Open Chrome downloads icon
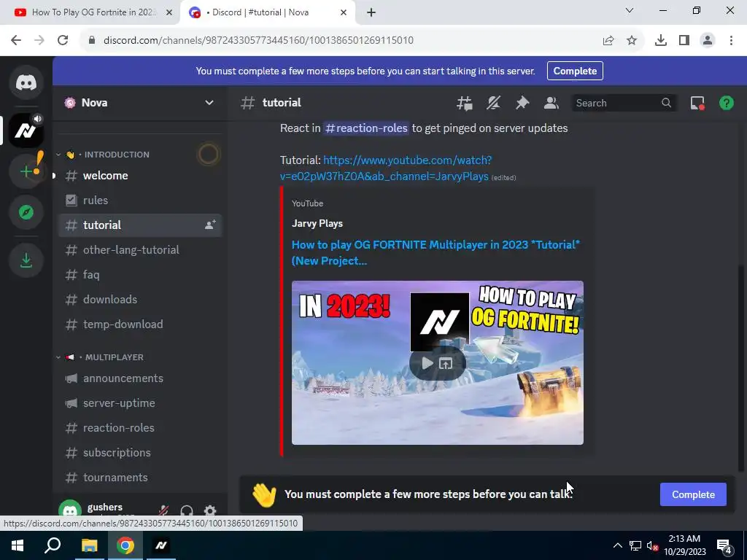This screenshot has width=747, height=560. coord(661,41)
